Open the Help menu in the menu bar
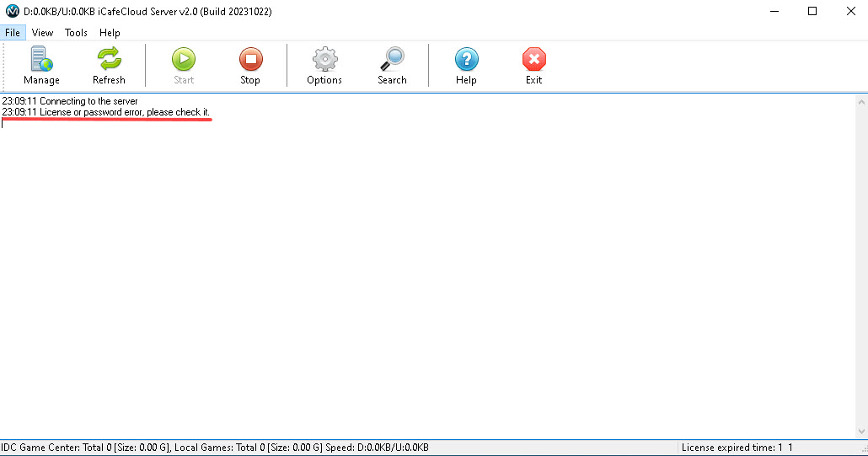The width and height of the screenshot is (868, 456). 110,32
